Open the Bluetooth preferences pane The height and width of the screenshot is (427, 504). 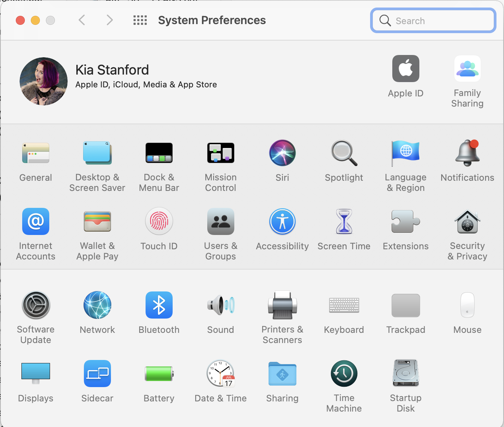pos(159,305)
